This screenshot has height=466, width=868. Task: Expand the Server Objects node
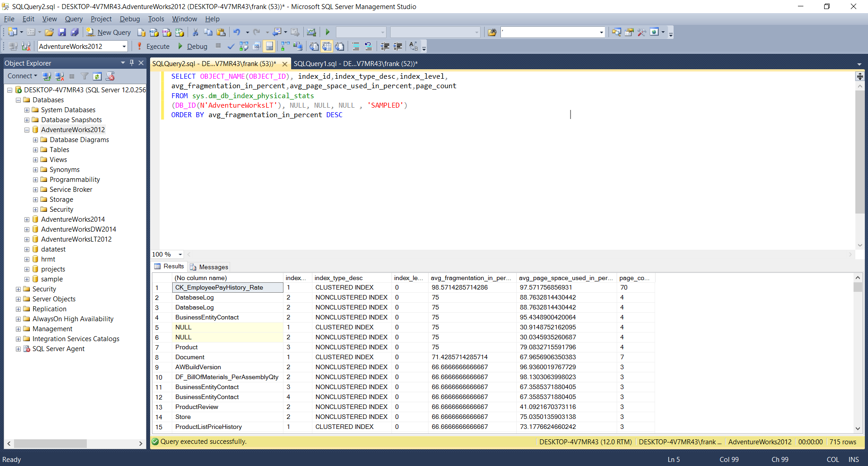point(18,299)
